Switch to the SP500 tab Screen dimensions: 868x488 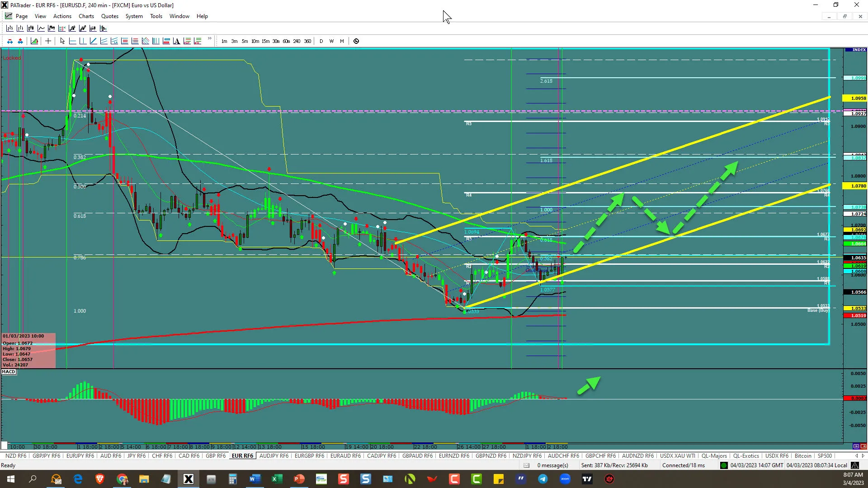[x=825, y=456]
